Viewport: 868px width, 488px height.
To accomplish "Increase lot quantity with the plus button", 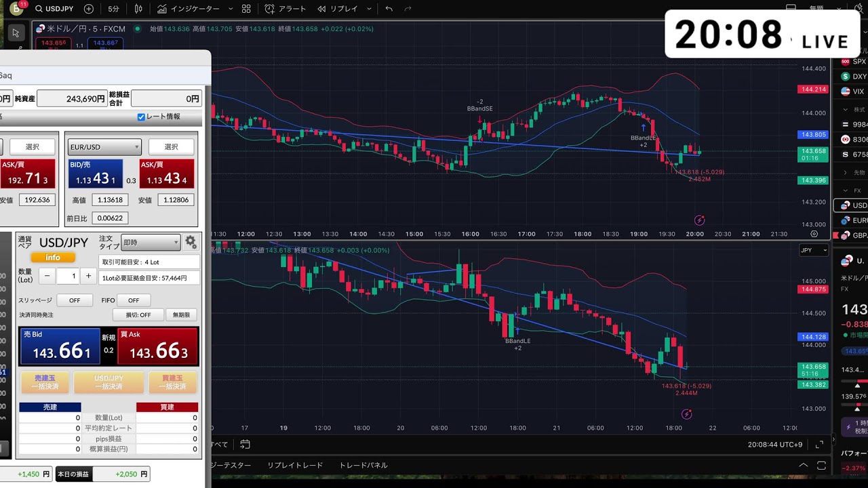I will tap(88, 276).
